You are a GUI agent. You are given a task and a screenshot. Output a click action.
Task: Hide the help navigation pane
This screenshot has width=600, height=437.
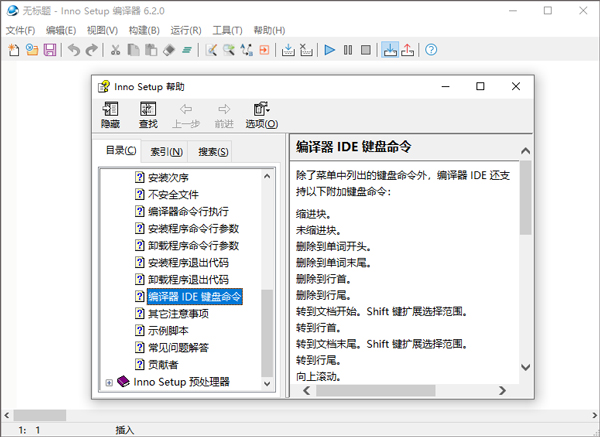point(110,115)
